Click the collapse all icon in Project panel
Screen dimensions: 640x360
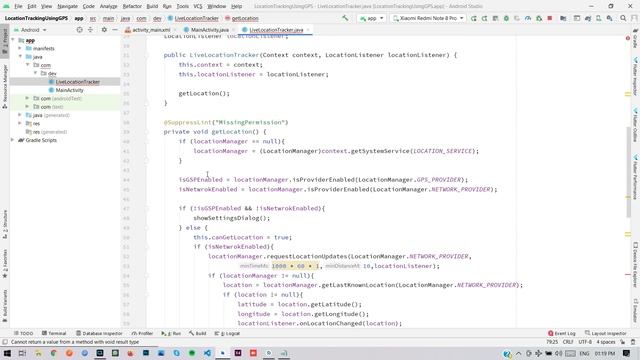coord(91,30)
